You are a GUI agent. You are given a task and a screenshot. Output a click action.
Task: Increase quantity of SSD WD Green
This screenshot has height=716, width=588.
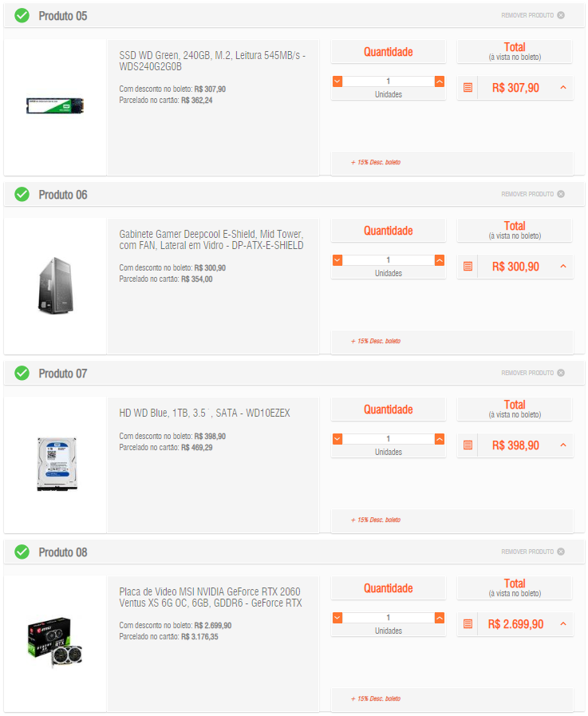point(439,81)
